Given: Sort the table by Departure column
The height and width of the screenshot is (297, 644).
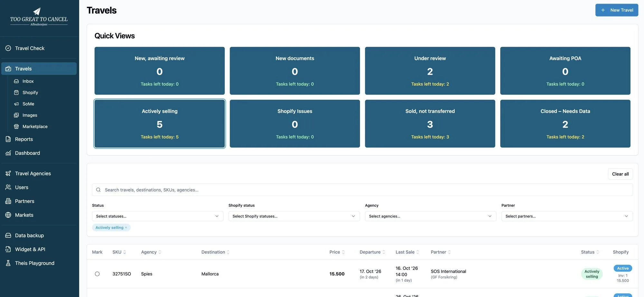Looking at the screenshot, I should 372,252.
